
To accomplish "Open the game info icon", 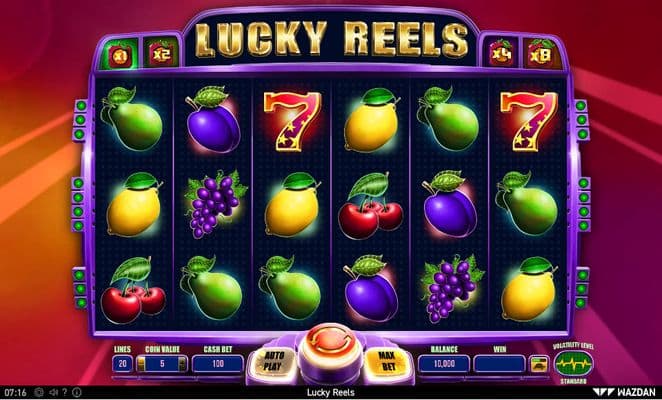I will (x=77, y=392).
